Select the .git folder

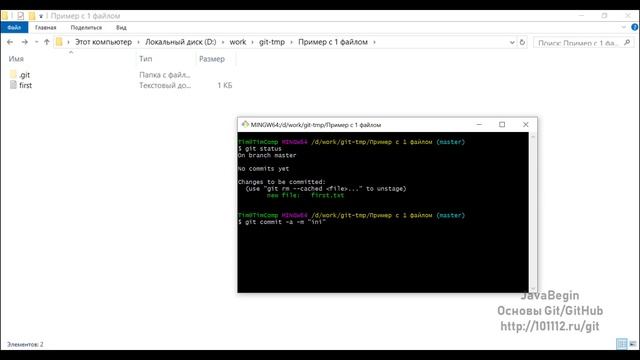click(24, 75)
